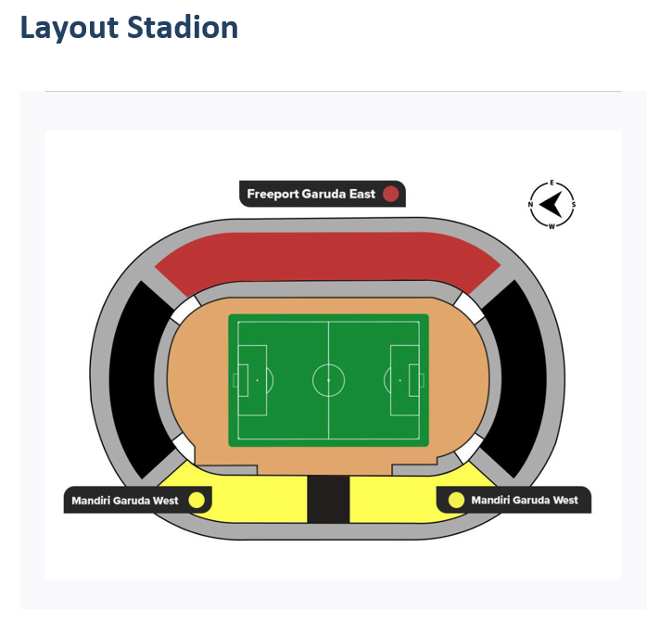Click the left Mandiri Garuda West yellow dot
Screen dimensions: 672x624
tap(197, 500)
